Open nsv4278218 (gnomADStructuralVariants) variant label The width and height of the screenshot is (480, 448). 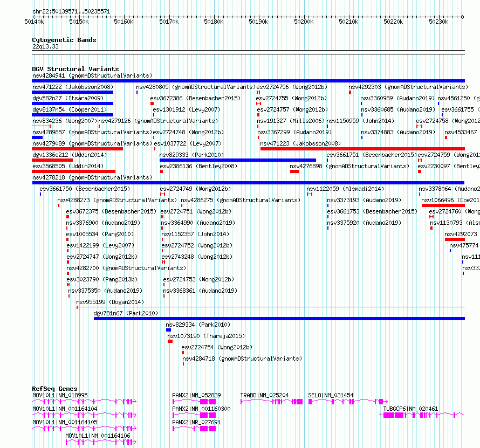click(92, 177)
